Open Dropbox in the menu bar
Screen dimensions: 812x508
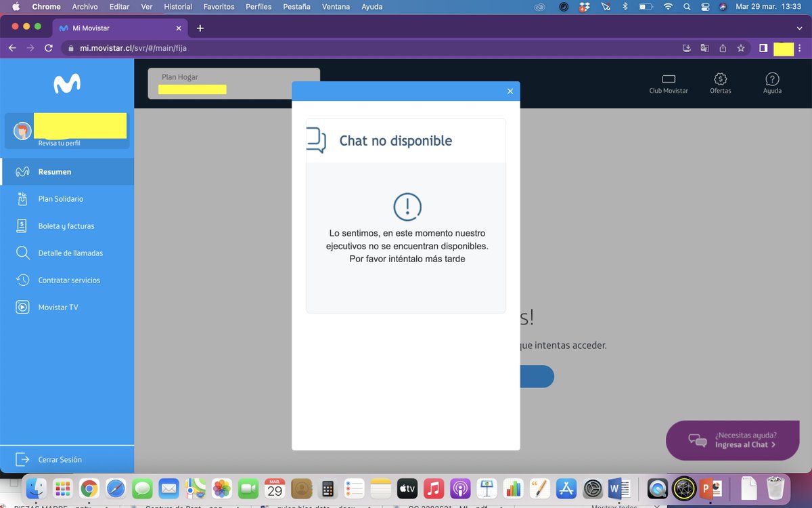(583, 7)
